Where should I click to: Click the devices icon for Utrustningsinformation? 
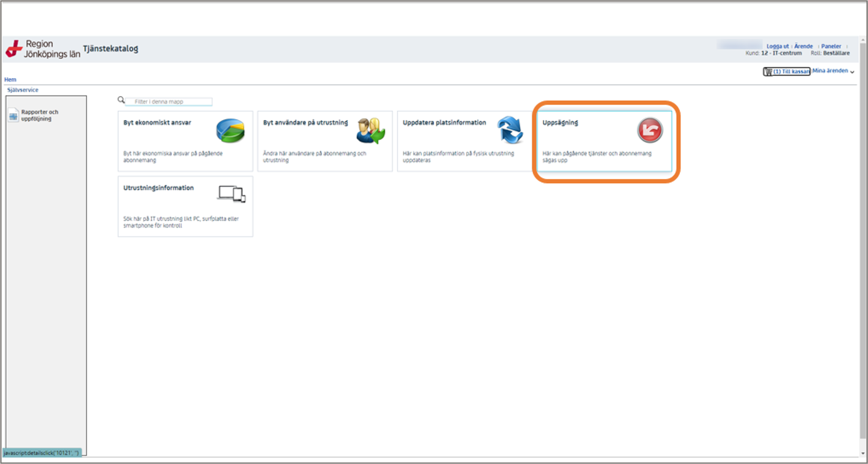point(232,193)
